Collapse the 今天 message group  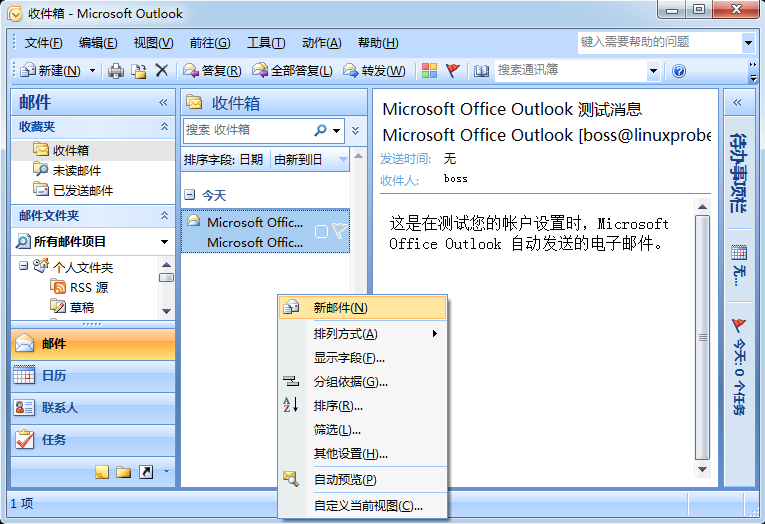pyautogui.click(x=190, y=195)
